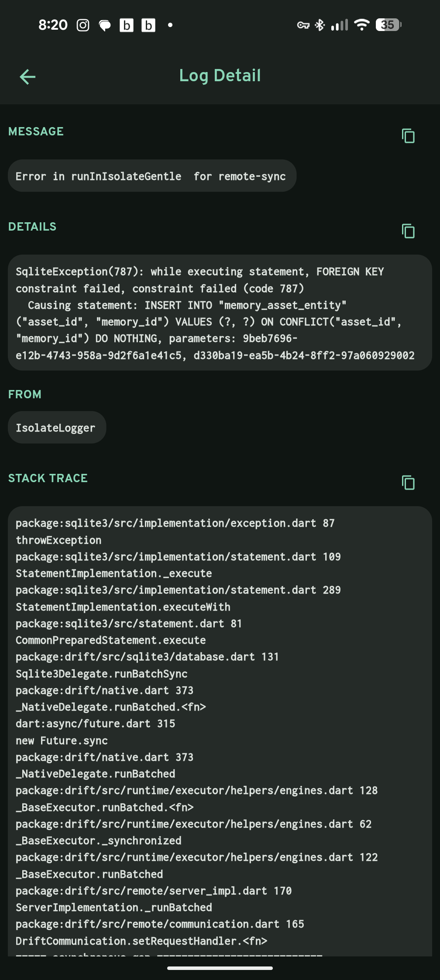This screenshot has width=440, height=980.
Task: Tap the IsolateLogger chip
Action: coord(57,428)
